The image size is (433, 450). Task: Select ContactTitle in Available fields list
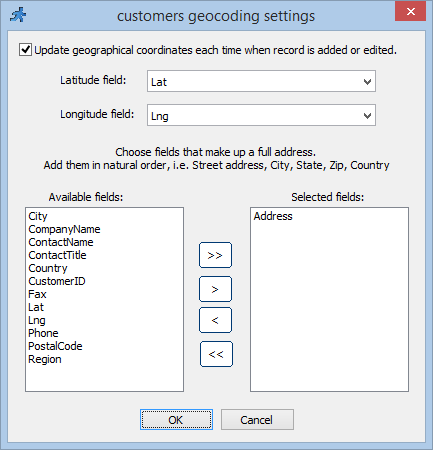57,255
